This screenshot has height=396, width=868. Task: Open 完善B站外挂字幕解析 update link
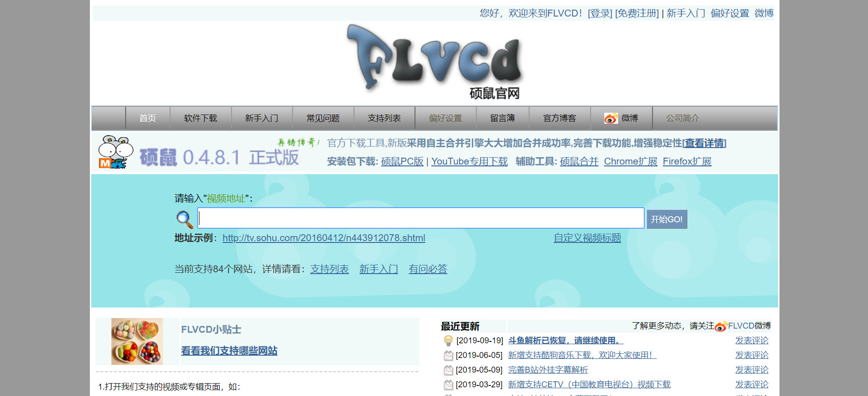coord(548,370)
